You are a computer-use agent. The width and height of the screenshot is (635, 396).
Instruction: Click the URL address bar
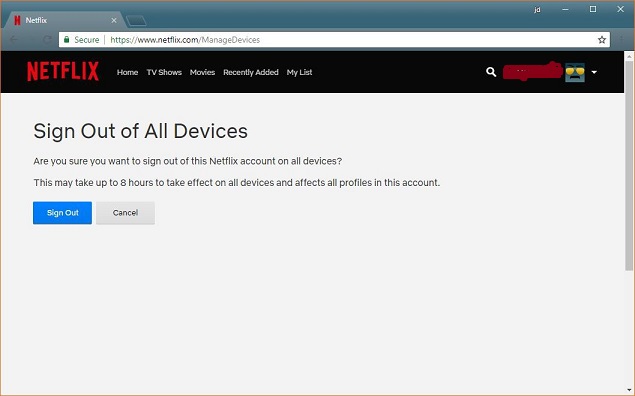click(x=334, y=40)
